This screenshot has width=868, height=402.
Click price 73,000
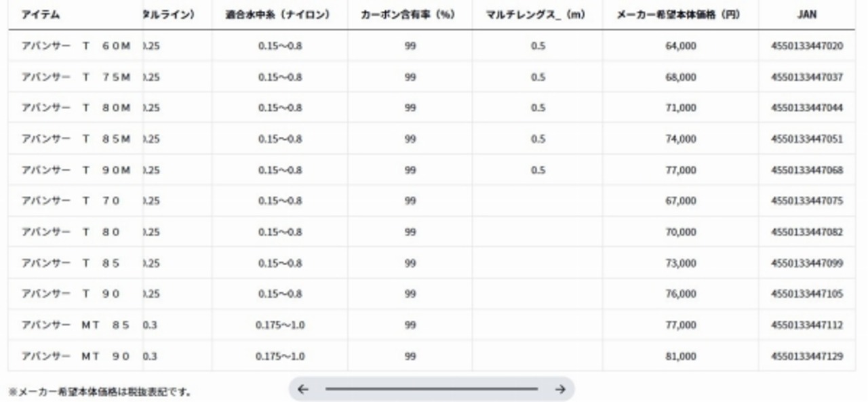point(680,263)
